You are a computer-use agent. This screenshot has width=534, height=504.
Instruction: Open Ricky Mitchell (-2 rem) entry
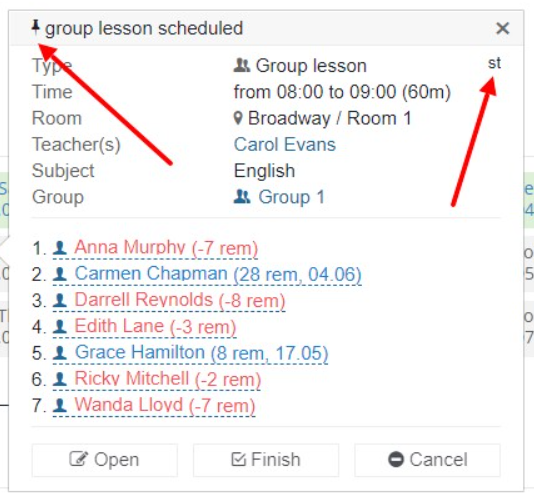pos(168,379)
